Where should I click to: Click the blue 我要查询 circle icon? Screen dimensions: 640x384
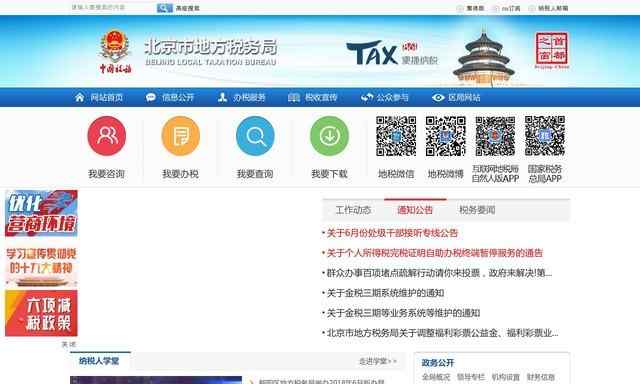point(255,136)
